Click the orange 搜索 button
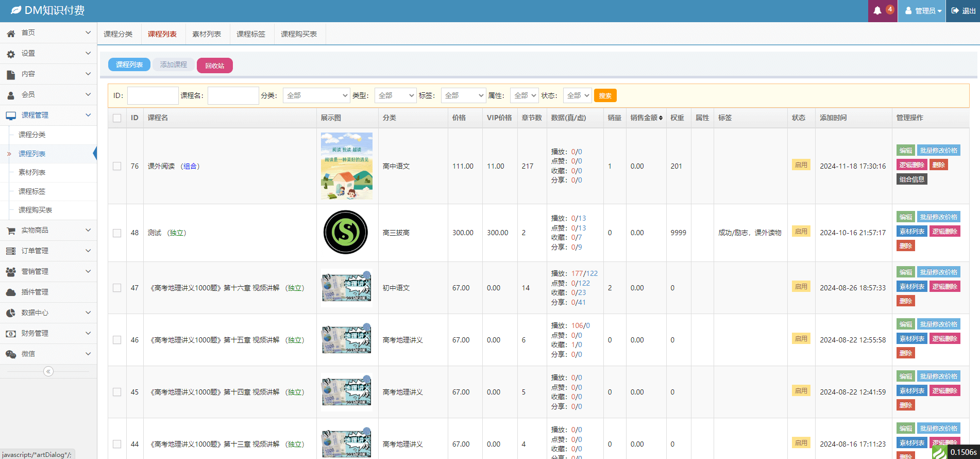 click(605, 95)
